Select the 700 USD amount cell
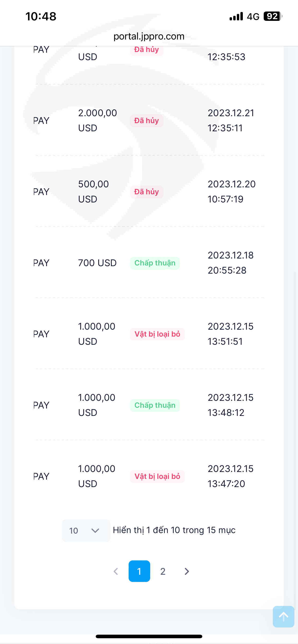 [97, 263]
